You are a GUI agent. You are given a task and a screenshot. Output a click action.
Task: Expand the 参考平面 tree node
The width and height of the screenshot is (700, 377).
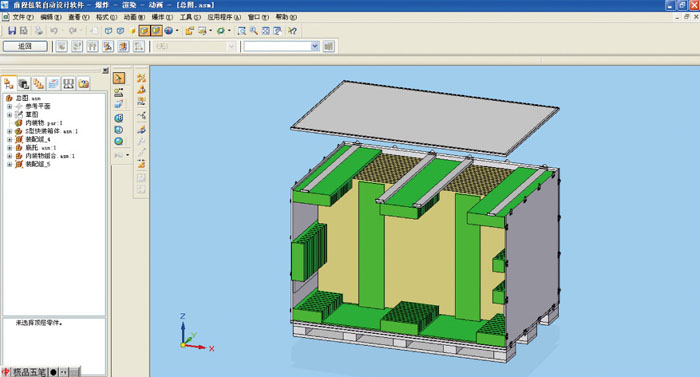pos(9,106)
